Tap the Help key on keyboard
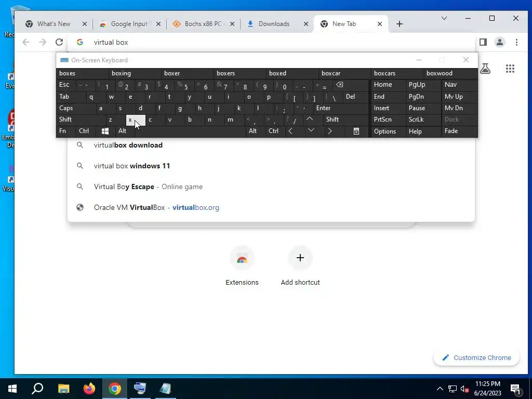Screen dimensions: 532x399 tap(423, 131)
